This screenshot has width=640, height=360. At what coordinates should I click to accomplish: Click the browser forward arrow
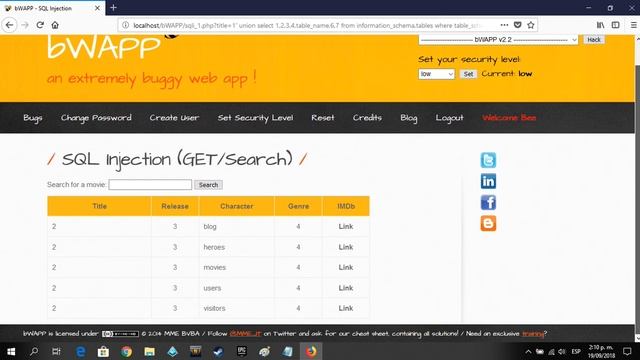(x=25, y=25)
